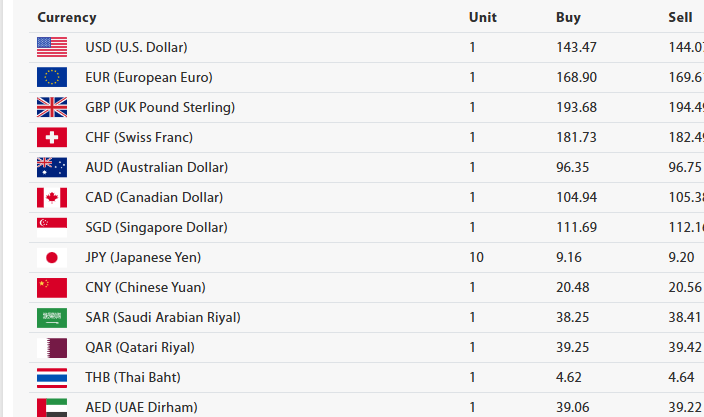Click the European Union flag icon

tap(52, 77)
